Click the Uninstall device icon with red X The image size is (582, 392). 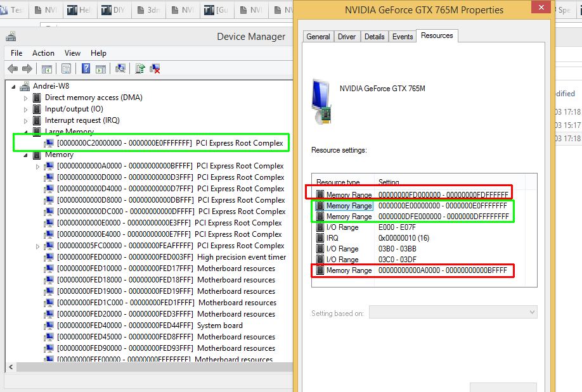[155, 68]
